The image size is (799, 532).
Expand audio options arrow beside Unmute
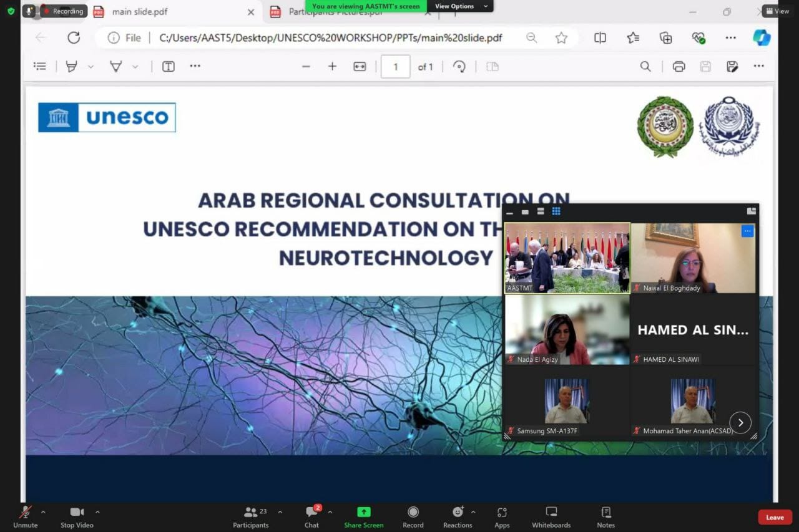pos(43,512)
